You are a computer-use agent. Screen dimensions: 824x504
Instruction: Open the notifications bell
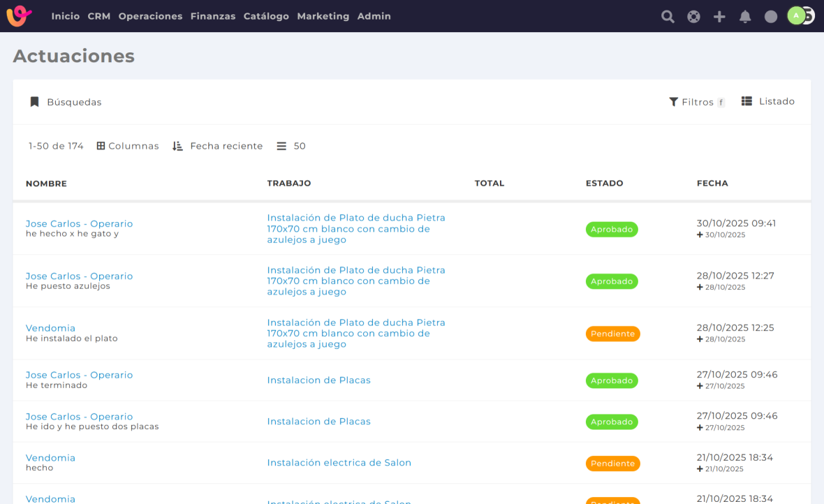tap(745, 17)
